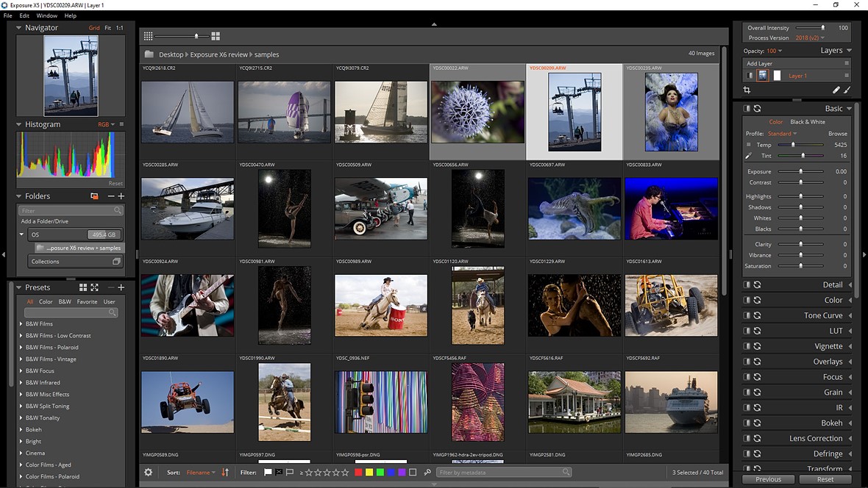Expand the B&W Films preset group
Screen dimensions: 868x488
[21, 324]
